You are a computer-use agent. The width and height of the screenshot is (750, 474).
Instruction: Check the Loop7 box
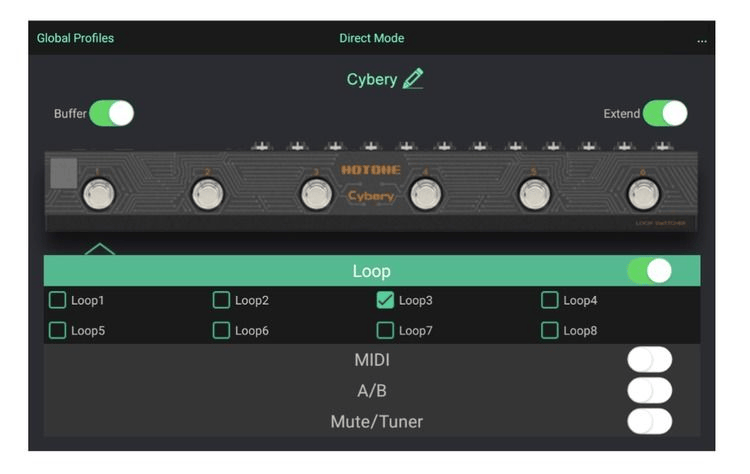pyautogui.click(x=385, y=330)
